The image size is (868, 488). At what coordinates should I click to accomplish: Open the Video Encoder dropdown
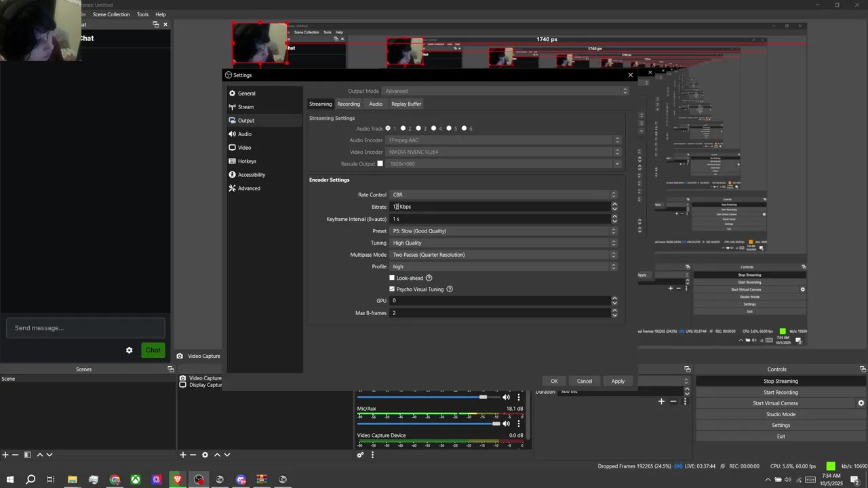(504, 152)
